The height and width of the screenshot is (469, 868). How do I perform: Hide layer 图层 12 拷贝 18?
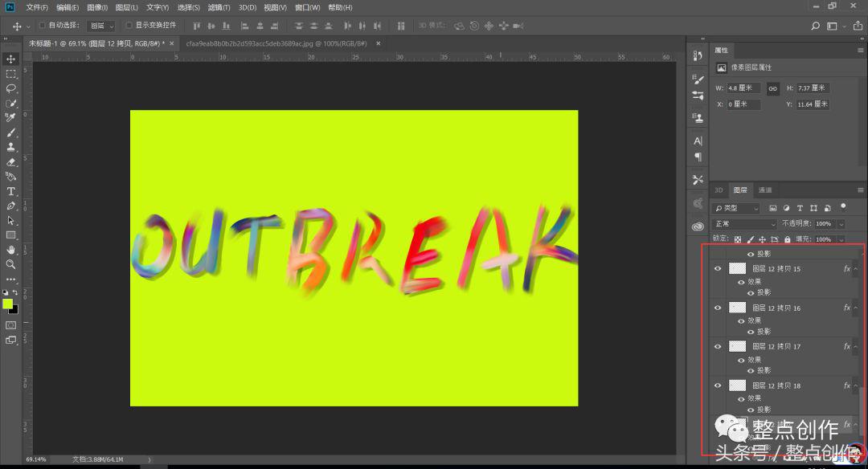(x=718, y=385)
